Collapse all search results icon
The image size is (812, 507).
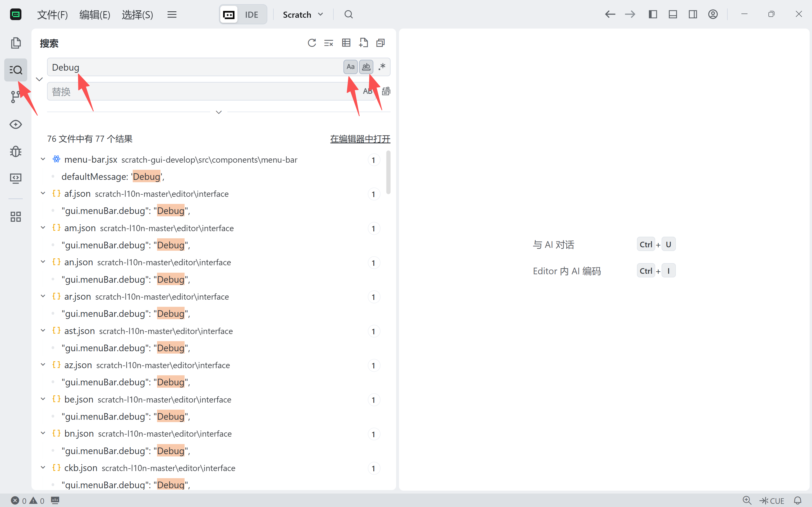380,43
